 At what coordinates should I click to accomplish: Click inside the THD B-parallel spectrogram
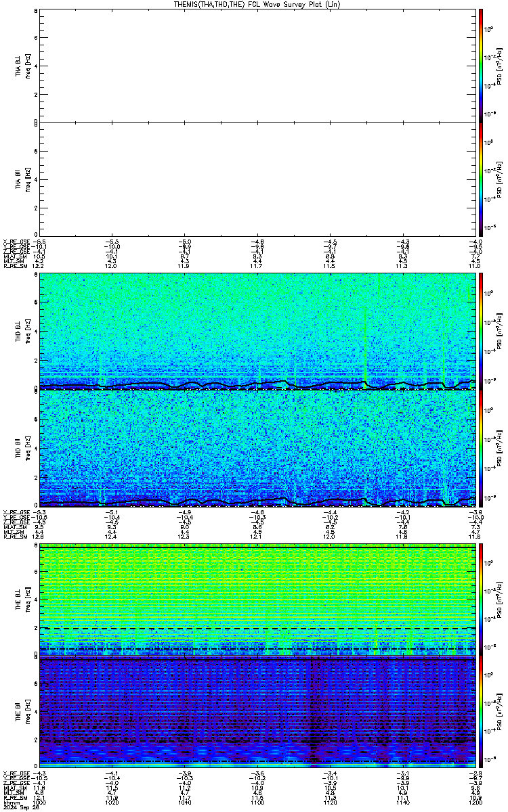pyautogui.click(x=257, y=448)
